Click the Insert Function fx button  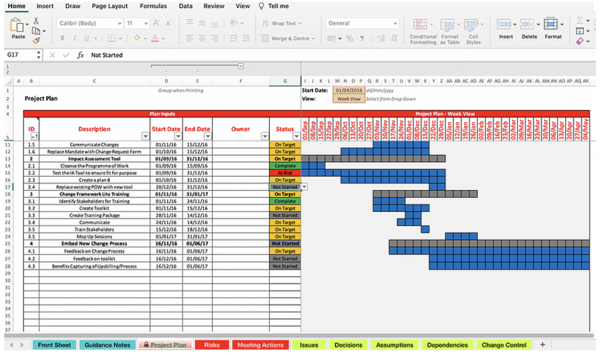[81, 55]
